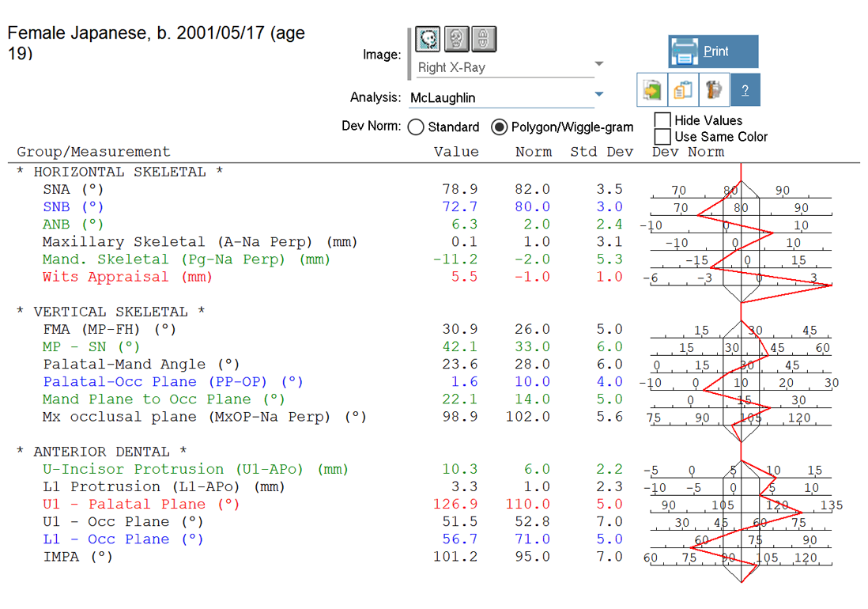The image size is (868, 609).
Task: Click the export icon with green arrow
Action: (652, 91)
